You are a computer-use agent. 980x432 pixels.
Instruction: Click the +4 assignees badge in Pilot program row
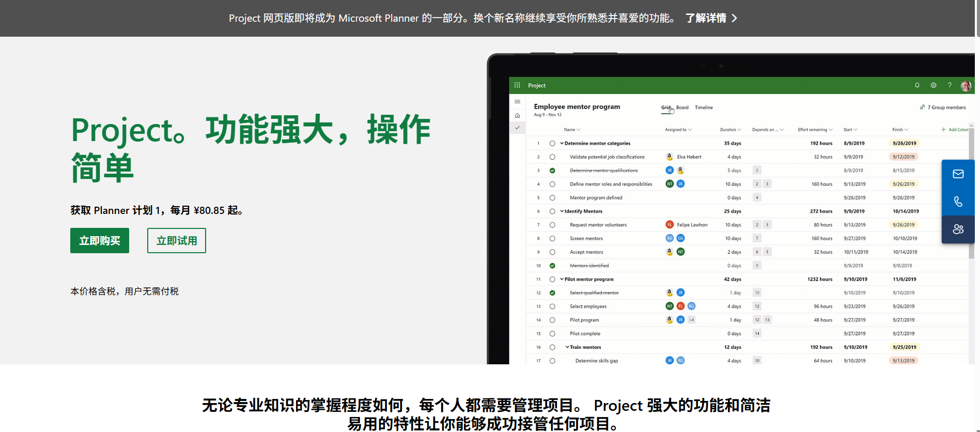coord(691,320)
